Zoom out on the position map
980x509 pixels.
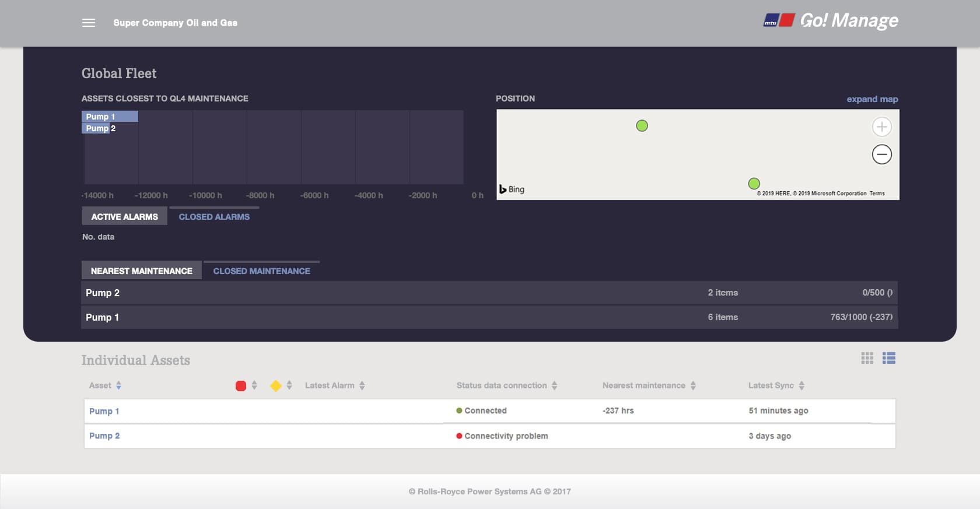click(x=881, y=155)
